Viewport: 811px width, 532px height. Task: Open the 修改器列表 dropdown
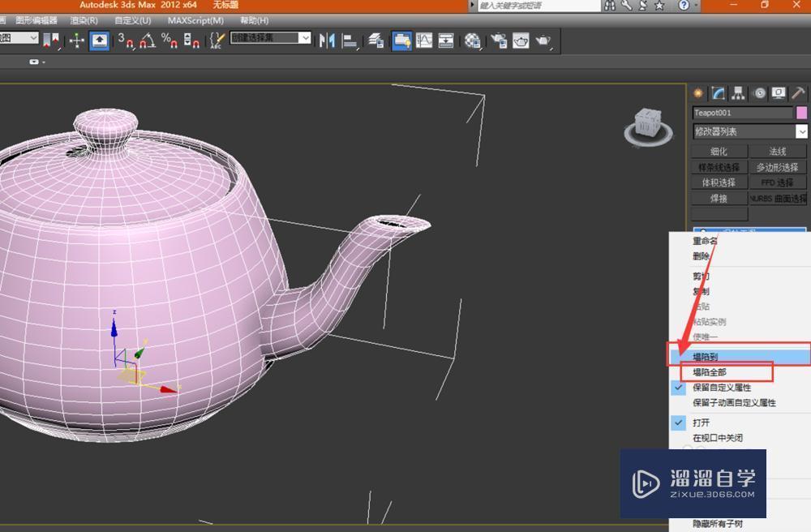click(748, 131)
